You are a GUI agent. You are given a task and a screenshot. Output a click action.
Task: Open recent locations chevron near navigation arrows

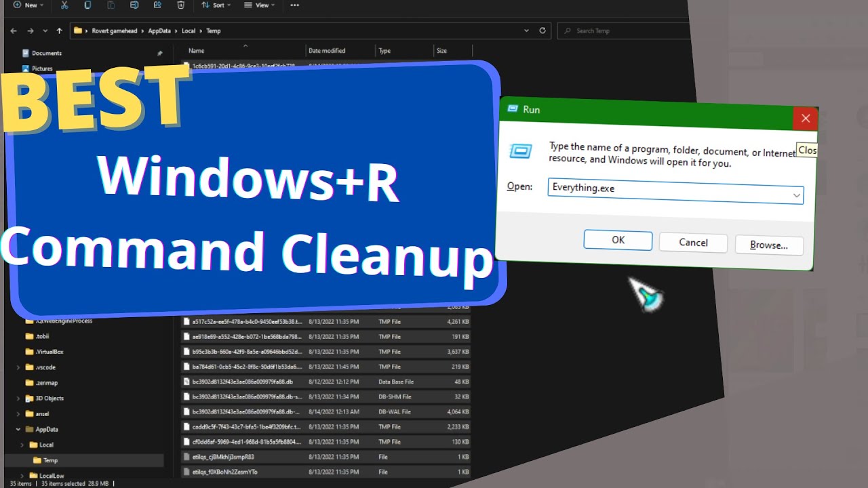pyautogui.click(x=45, y=30)
